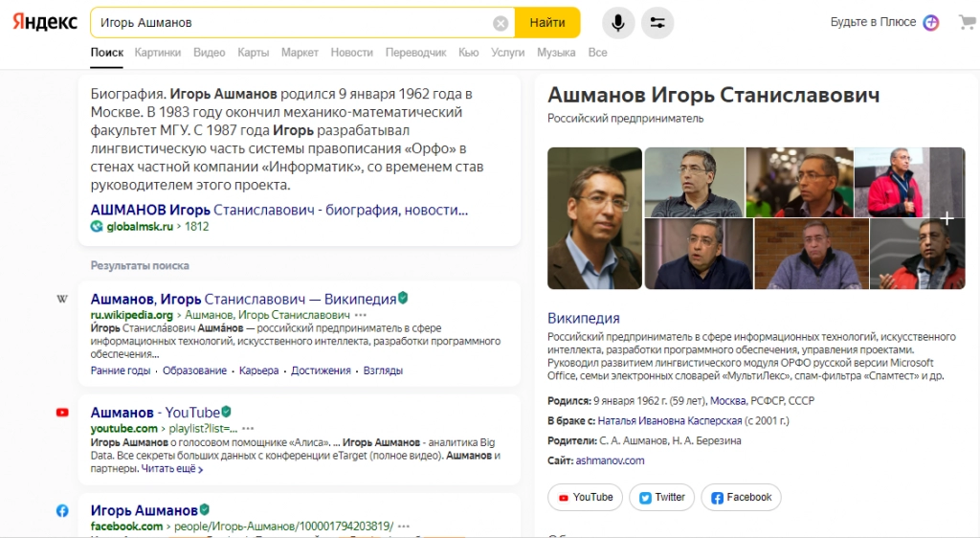Open large portrait photo in knowledge panel
Screen dimensions: 980x538
tap(594, 218)
